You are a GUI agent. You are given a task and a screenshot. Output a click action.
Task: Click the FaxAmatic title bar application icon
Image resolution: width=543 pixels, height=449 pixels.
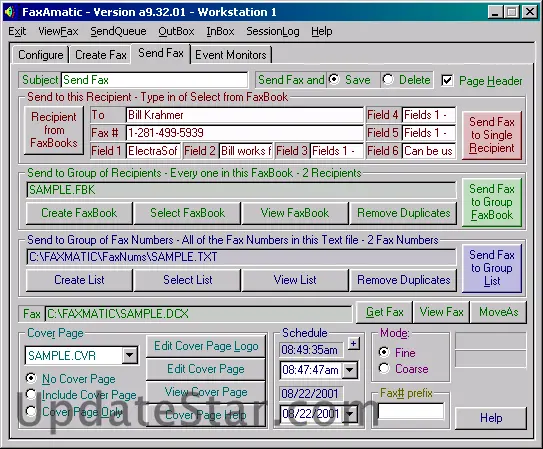point(10,12)
